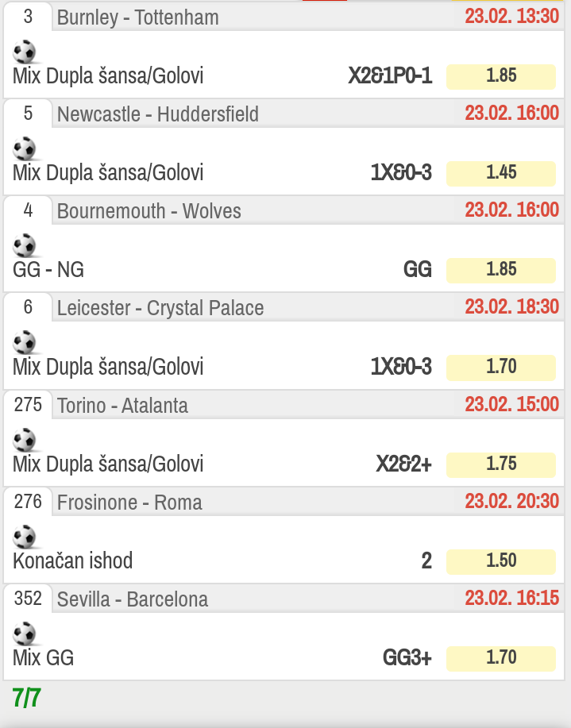Open the Burnley - Tottenham match header
571x728 pixels.
click(x=138, y=17)
